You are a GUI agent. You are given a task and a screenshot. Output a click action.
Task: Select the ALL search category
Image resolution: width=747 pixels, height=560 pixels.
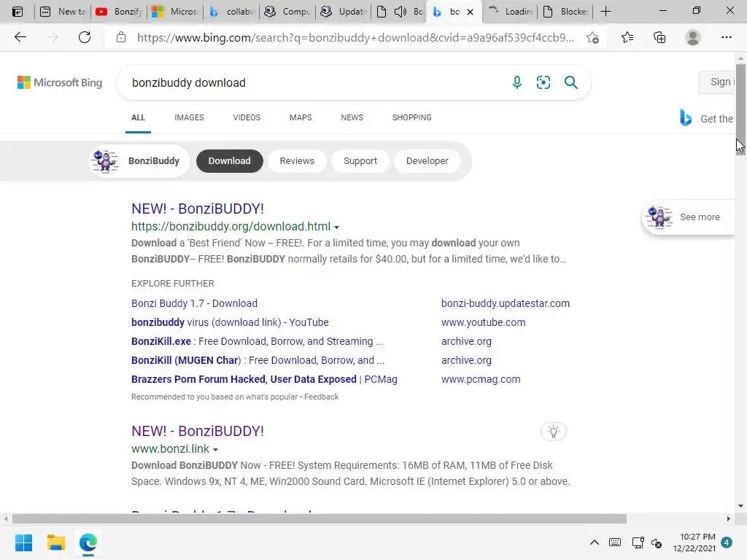click(138, 117)
